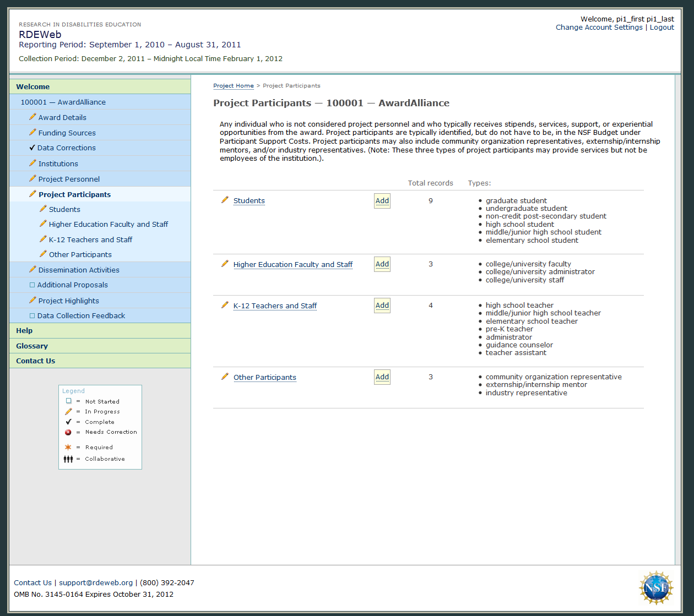The height and width of the screenshot is (616, 694).
Task: Go to Project Home breadcrumb link
Action: point(234,86)
